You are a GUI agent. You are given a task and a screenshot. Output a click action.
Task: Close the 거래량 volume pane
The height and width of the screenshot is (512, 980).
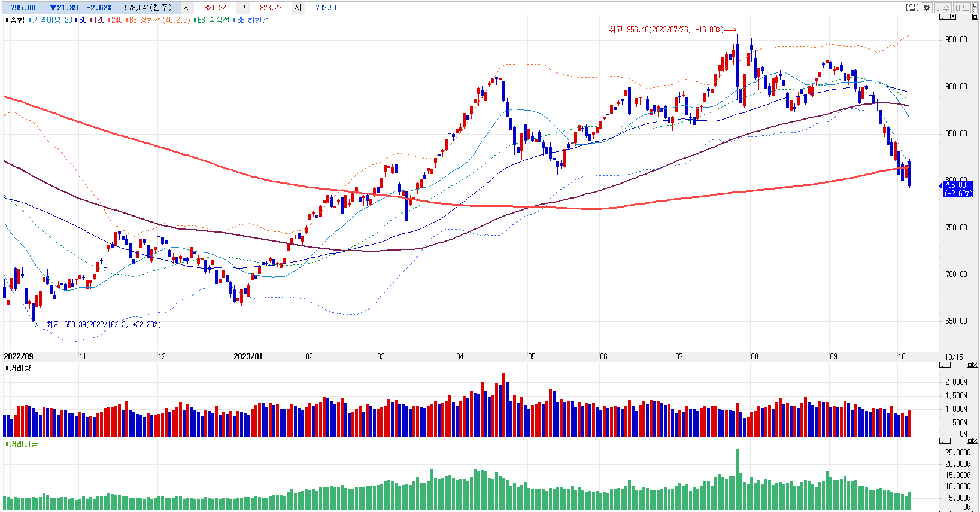975,365
